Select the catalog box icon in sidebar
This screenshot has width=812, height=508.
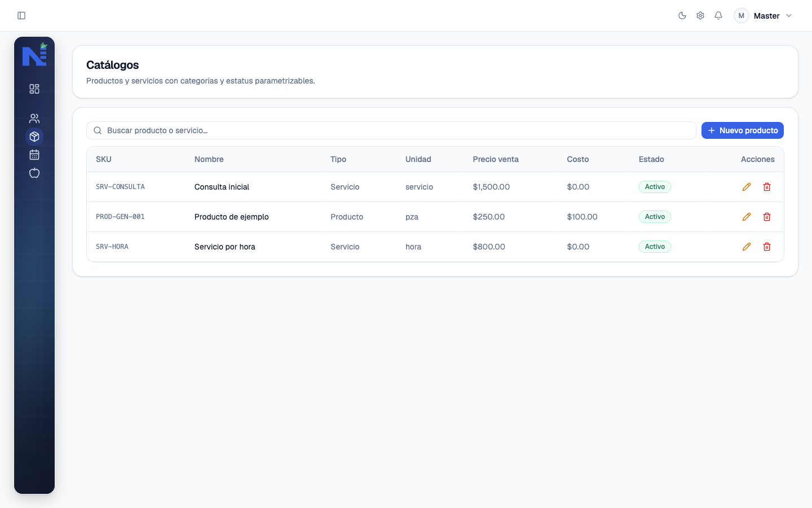34,137
